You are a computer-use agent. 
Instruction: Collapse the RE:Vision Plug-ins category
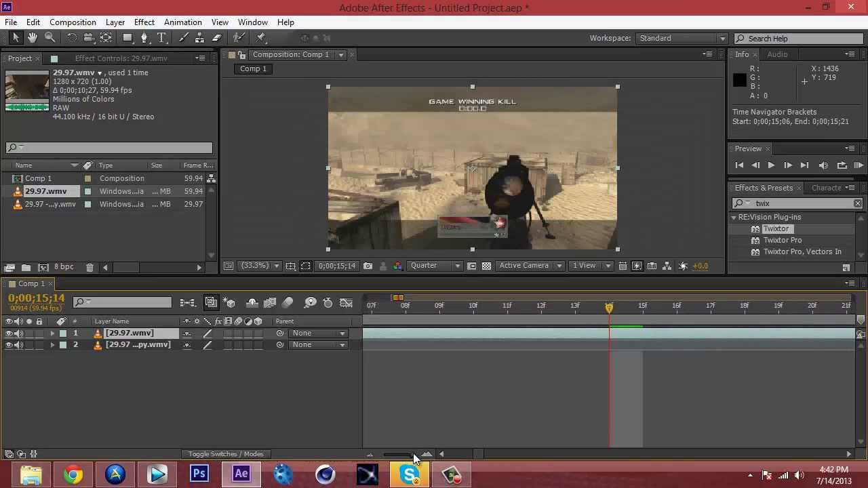click(734, 217)
